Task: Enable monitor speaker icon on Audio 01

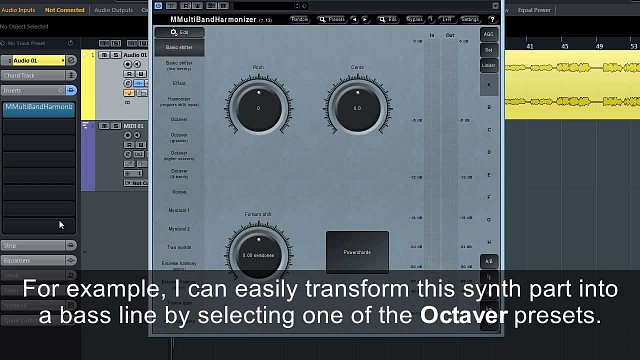Action: (137, 64)
